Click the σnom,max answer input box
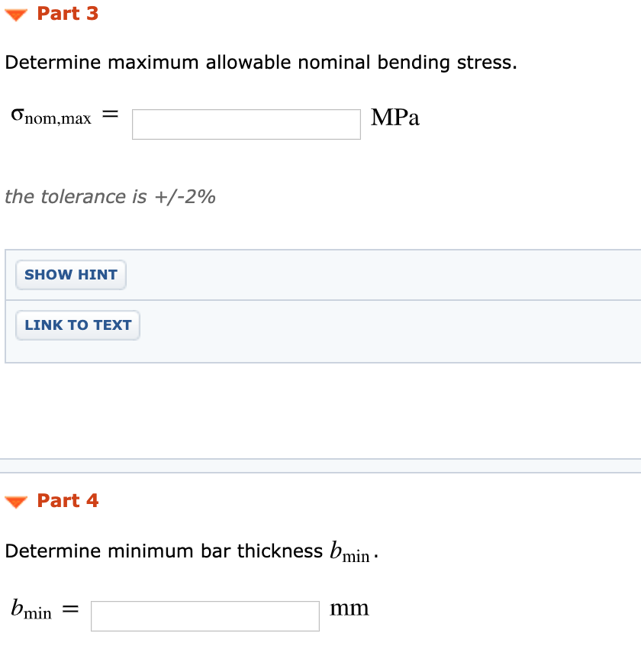Viewport: 641px width, 672px height. (246, 124)
